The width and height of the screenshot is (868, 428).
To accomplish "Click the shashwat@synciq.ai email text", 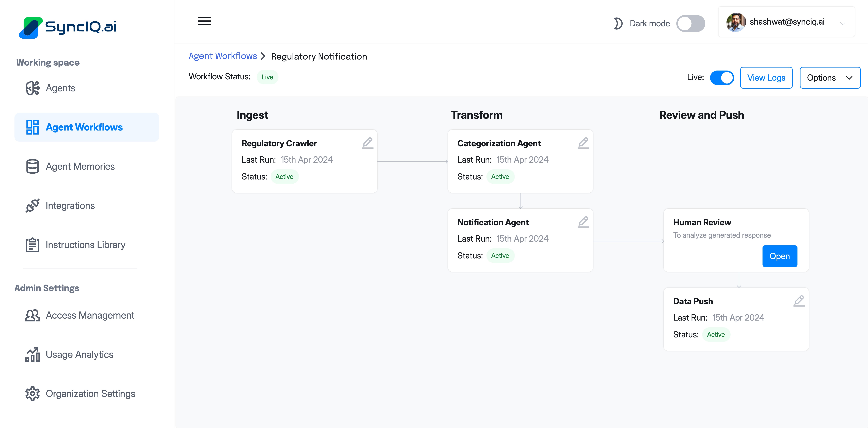I will pos(787,22).
